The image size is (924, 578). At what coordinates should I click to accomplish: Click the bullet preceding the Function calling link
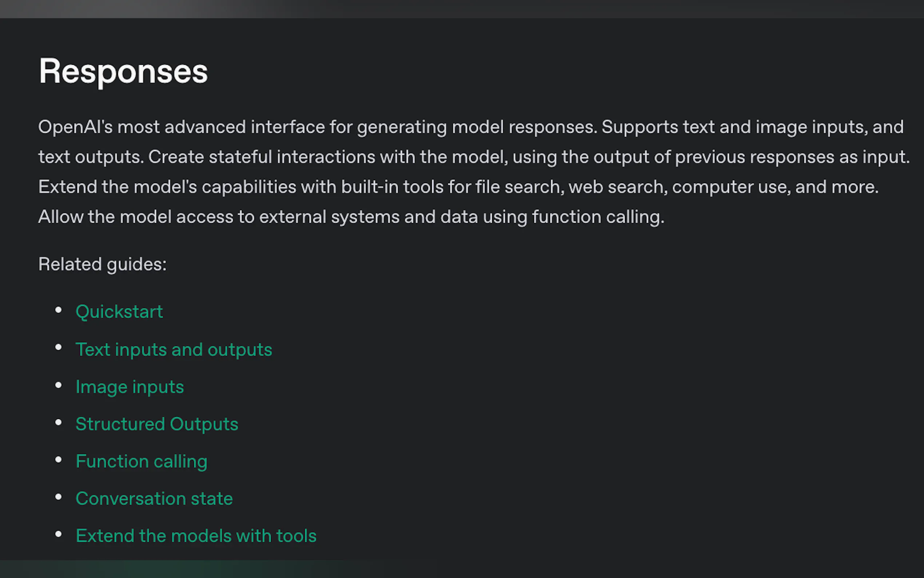[59, 459]
